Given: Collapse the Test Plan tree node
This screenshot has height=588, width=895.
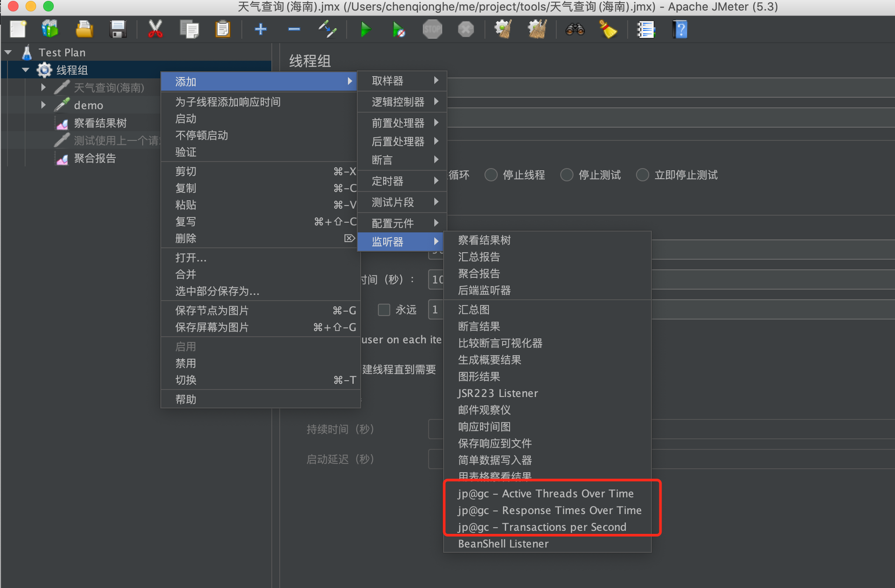Looking at the screenshot, I should pos(8,52).
